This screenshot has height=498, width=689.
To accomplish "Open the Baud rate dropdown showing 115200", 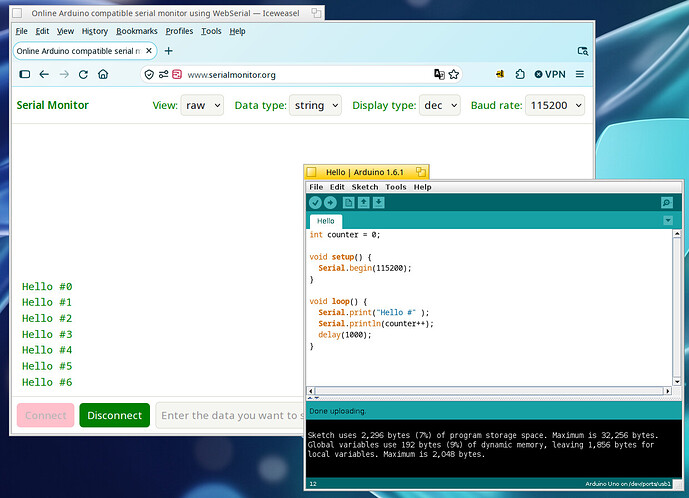I will pos(555,105).
